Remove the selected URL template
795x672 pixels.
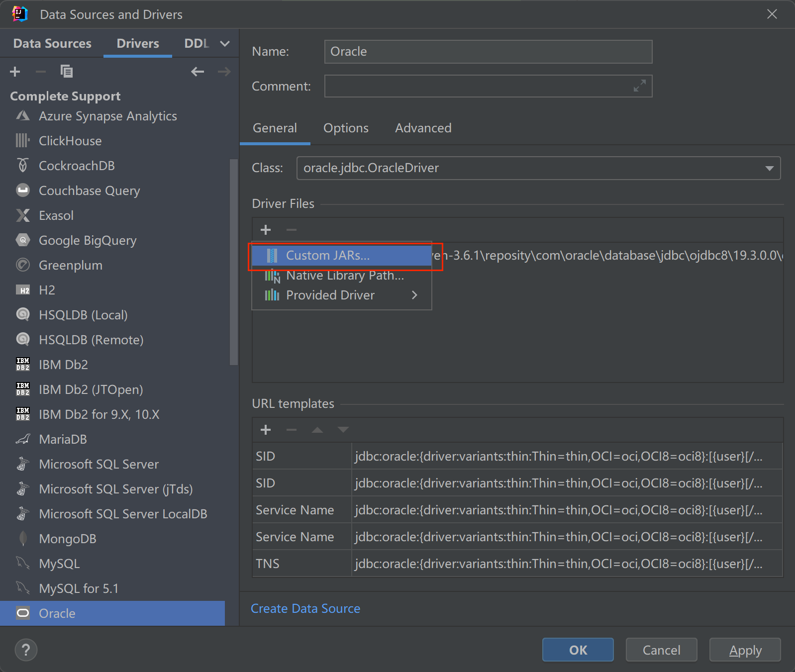tap(292, 430)
